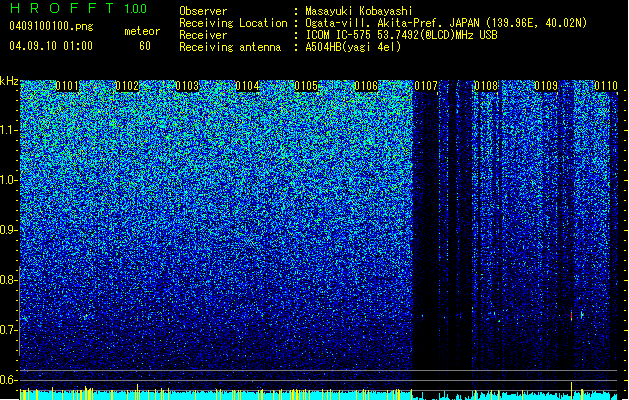Click the file name 0409100100.png

51,27
